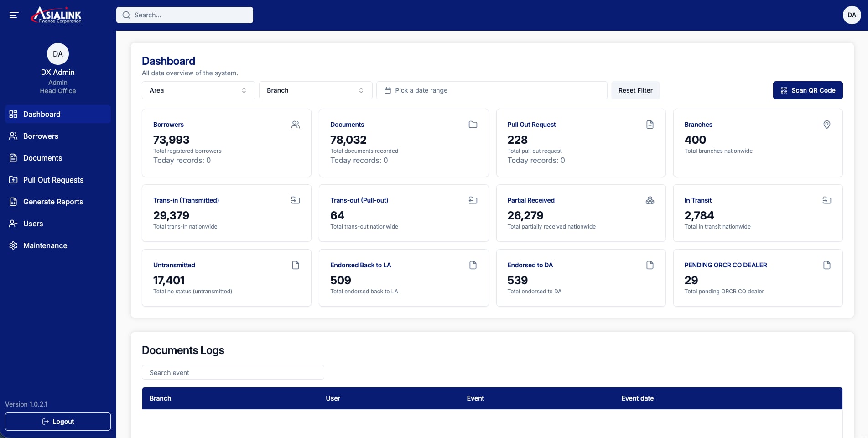Toggle the hamburger sidebar menu icon

pos(14,15)
